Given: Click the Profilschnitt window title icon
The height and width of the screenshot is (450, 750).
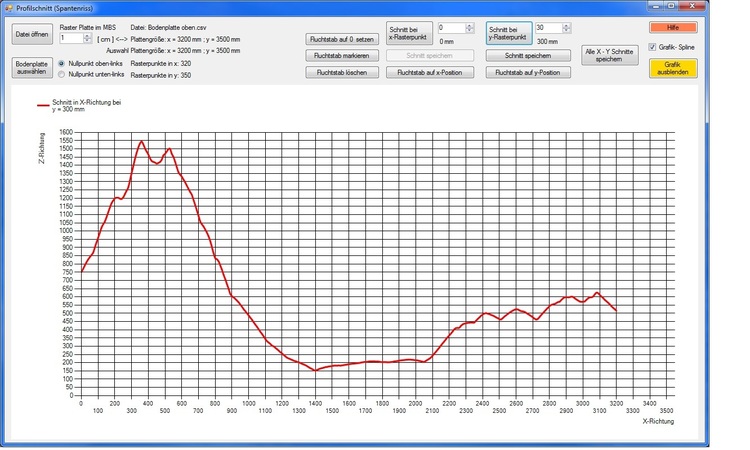Looking at the screenshot, I should tap(9, 8).
